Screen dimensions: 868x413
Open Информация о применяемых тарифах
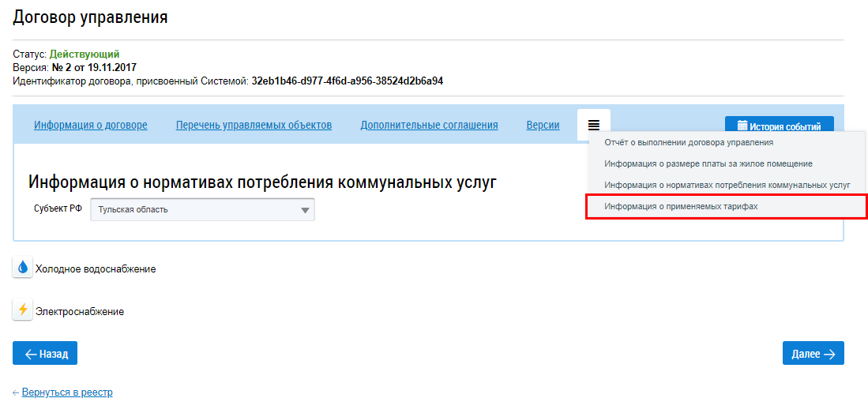[x=680, y=206]
